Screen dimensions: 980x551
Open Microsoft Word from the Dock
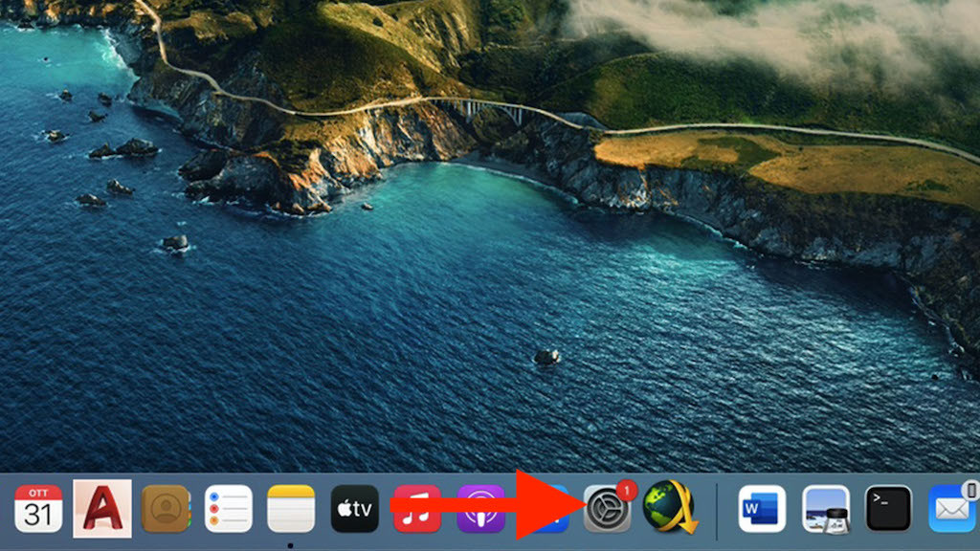(762, 509)
